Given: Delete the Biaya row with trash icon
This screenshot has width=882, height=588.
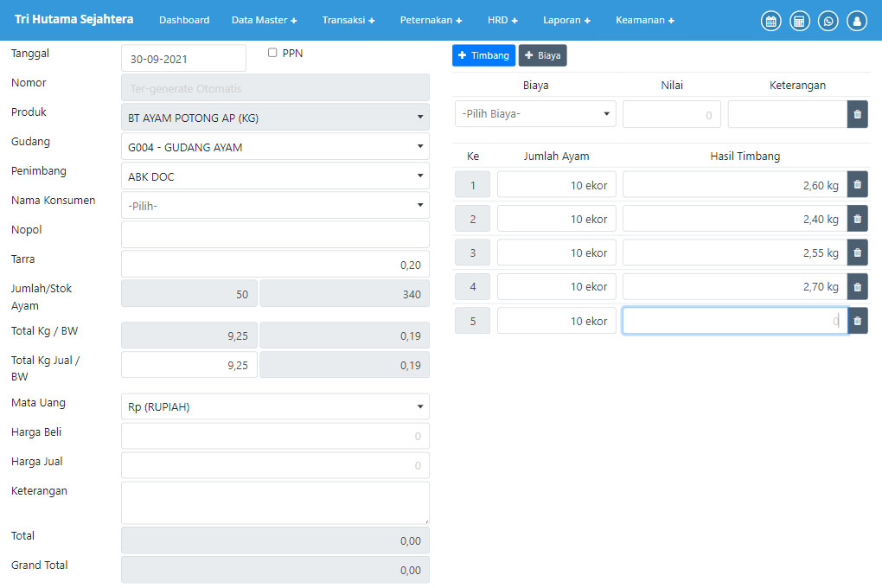Looking at the screenshot, I should (857, 114).
